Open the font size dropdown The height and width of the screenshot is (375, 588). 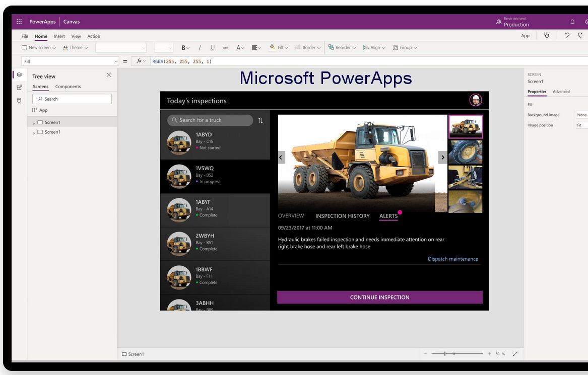coord(163,48)
